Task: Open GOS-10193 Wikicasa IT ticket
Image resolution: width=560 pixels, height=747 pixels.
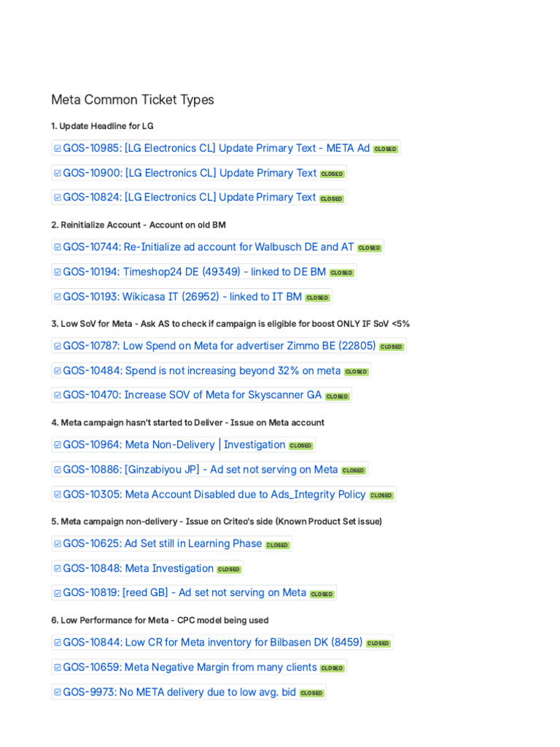Action: tap(182, 296)
